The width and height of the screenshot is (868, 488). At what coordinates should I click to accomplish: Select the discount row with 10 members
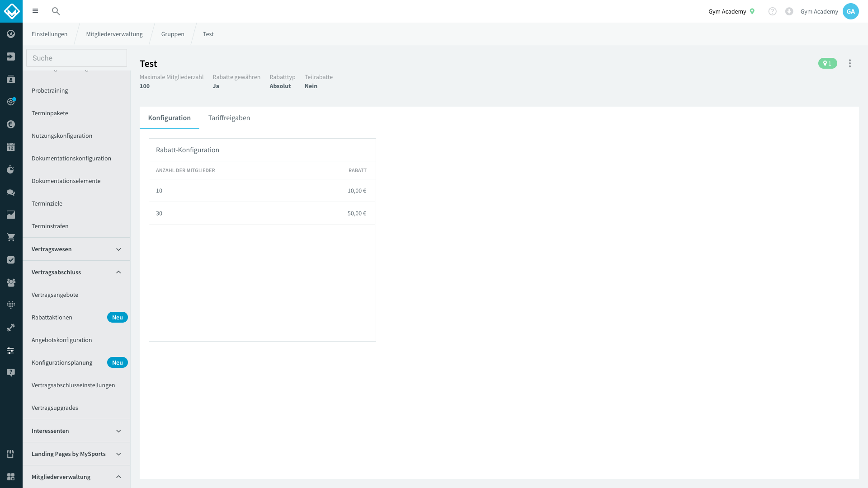pos(262,191)
